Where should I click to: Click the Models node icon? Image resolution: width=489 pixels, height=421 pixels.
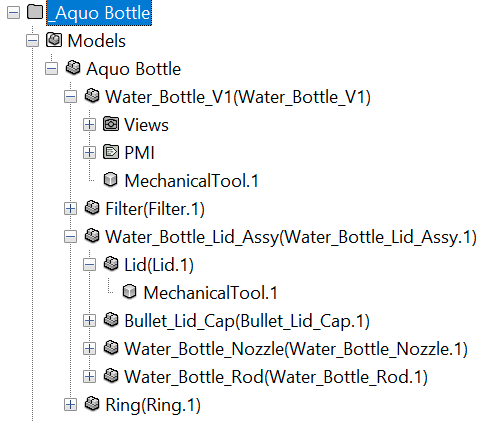[54, 40]
